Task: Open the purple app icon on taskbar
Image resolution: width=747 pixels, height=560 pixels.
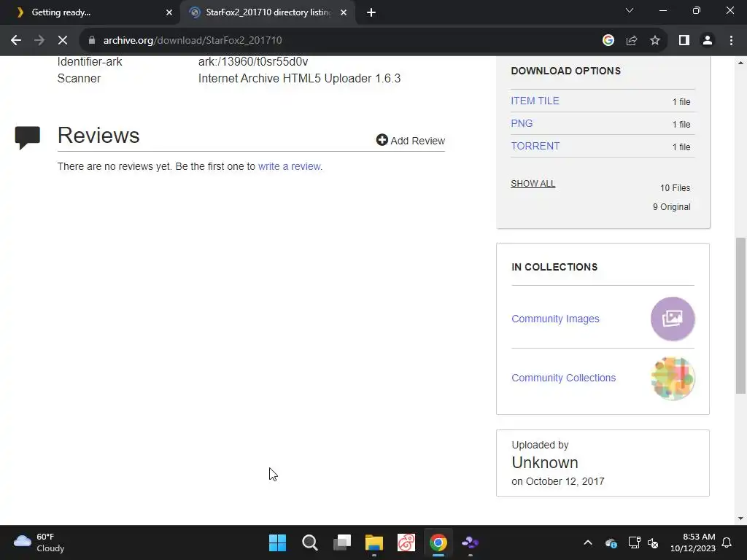Action: (x=471, y=542)
